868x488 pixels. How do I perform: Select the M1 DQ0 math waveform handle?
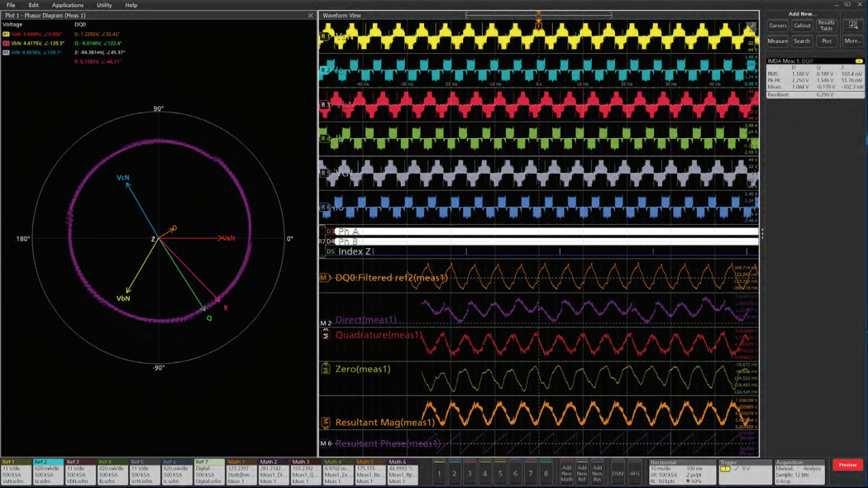pyautogui.click(x=325, y=277)
